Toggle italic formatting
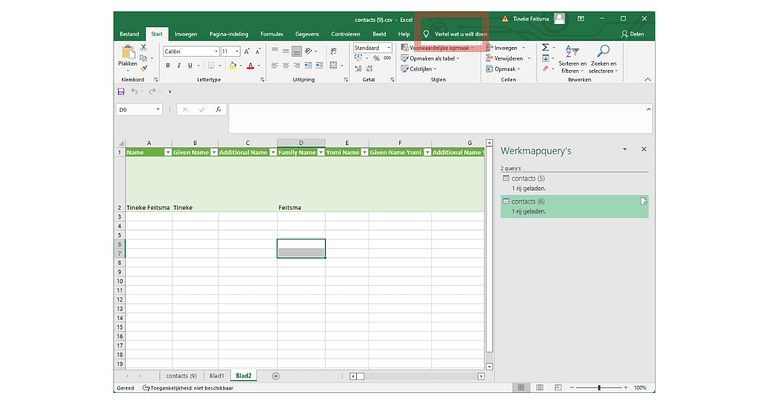Viewport: 769px width, 404px height. (x=180, y=66)
